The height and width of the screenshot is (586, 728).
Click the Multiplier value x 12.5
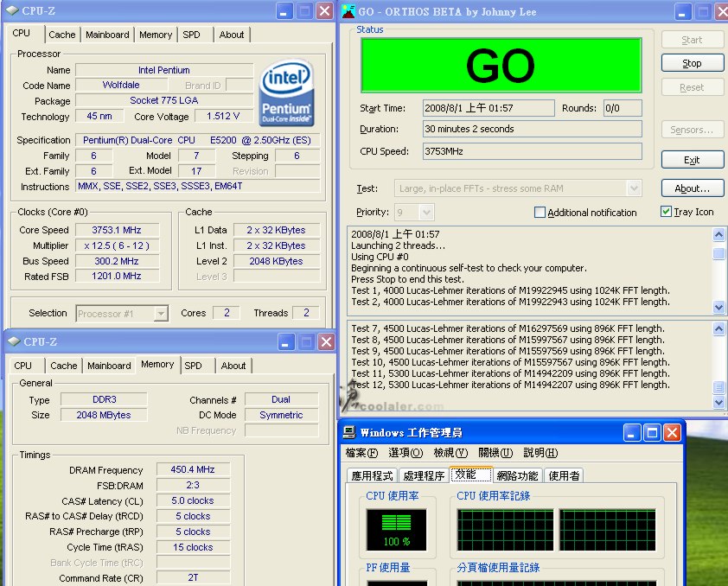click(117, 245)
